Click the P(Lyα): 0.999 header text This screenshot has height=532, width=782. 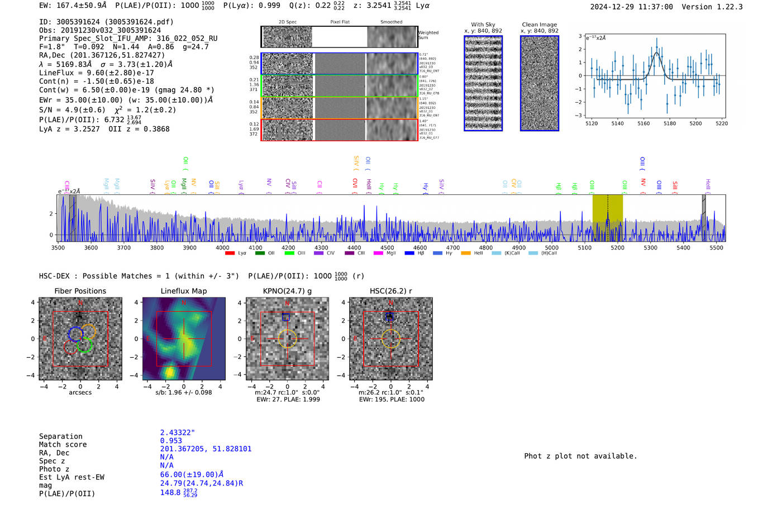[x=252, y=6]
